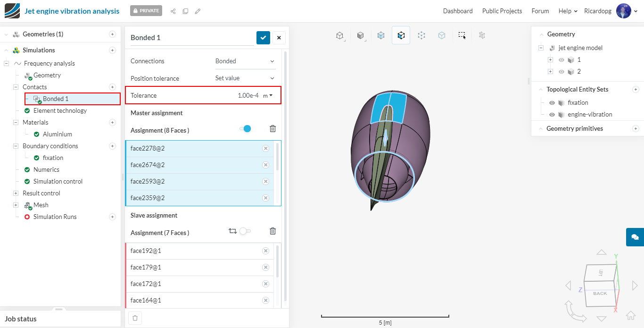Click the share project icon

(x=173, y=11)
